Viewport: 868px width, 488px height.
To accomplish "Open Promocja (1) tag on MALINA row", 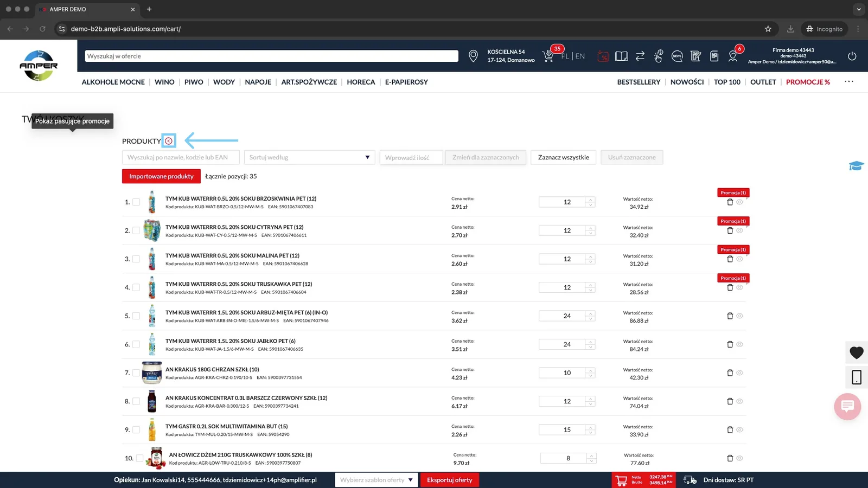I will click(733, 249).
